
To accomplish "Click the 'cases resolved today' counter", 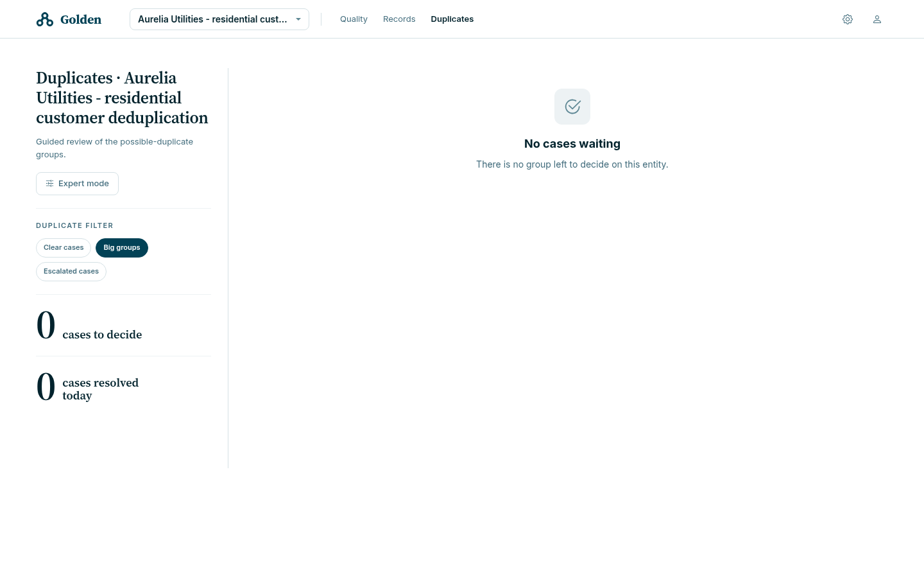I will 87,387.
